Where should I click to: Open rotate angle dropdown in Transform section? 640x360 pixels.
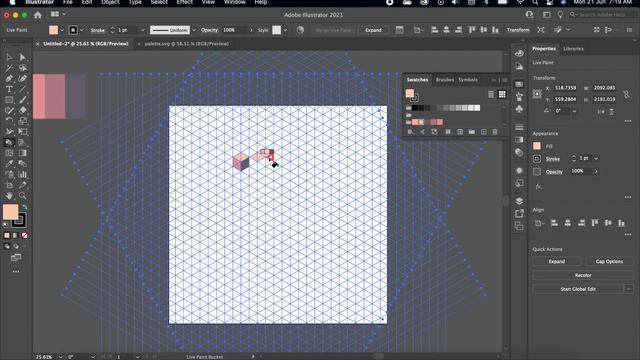coord(575,111)
